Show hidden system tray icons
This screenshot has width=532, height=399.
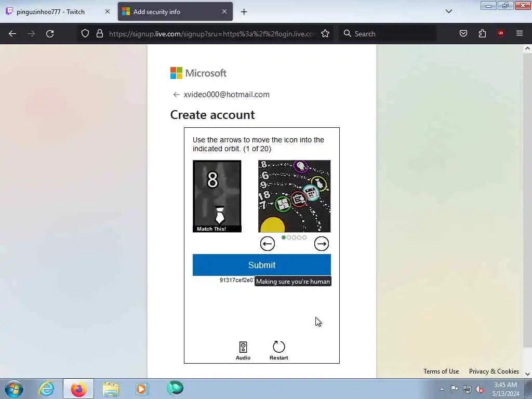point(442,389)
